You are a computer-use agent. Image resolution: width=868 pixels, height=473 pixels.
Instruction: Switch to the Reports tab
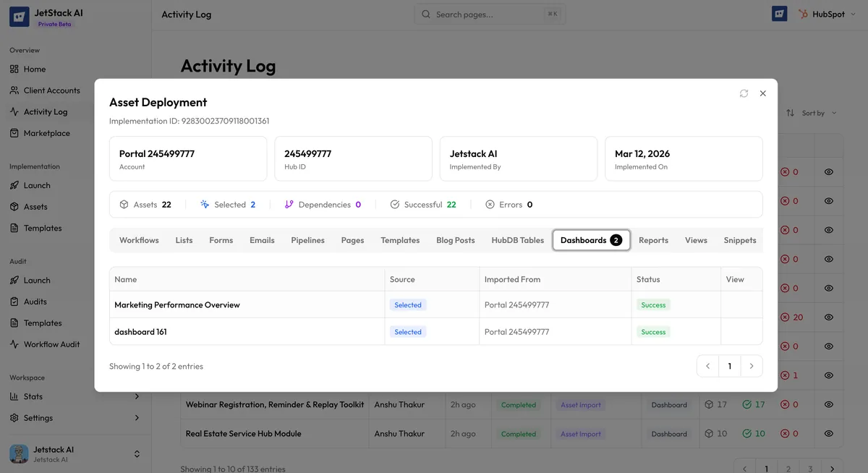click(653, 239)
